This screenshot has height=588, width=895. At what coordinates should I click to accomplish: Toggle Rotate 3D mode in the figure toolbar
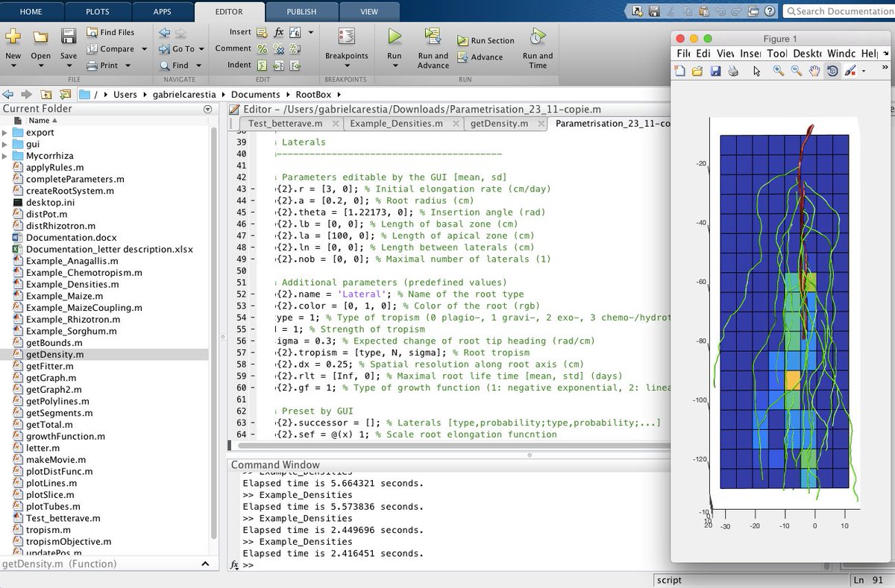832,70
